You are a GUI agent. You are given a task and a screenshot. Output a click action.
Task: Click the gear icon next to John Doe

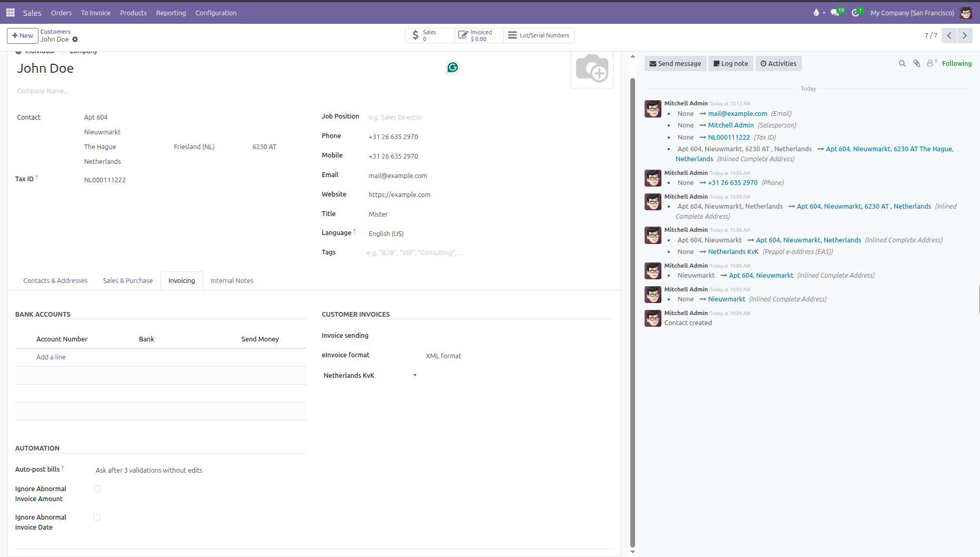75,40
